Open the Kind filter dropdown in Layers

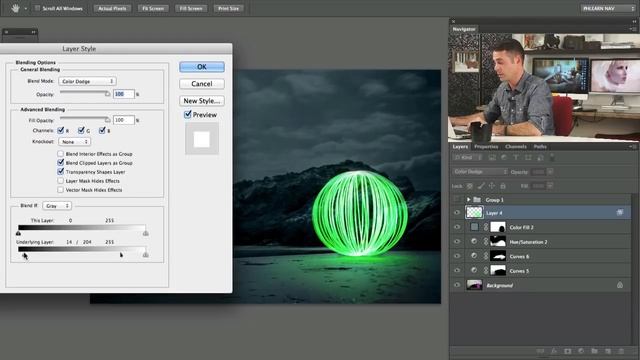[468, 158]
